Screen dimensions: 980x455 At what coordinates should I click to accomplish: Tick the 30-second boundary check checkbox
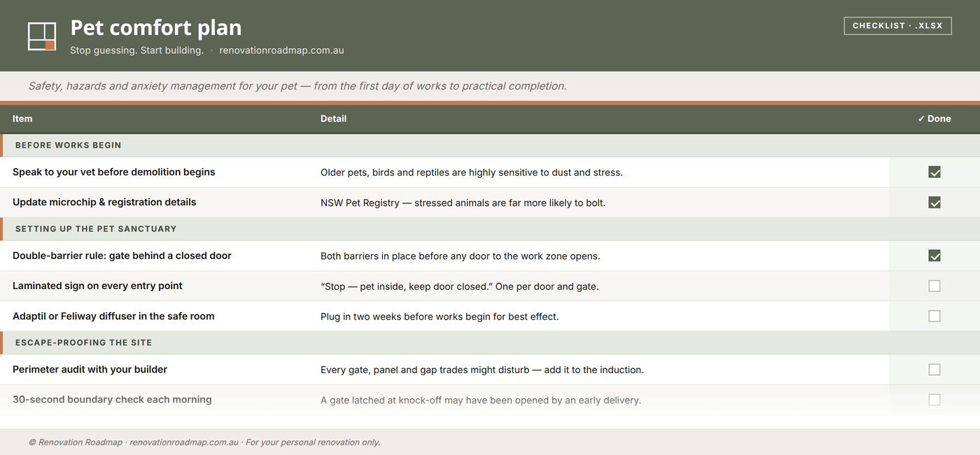pos(934,400)
